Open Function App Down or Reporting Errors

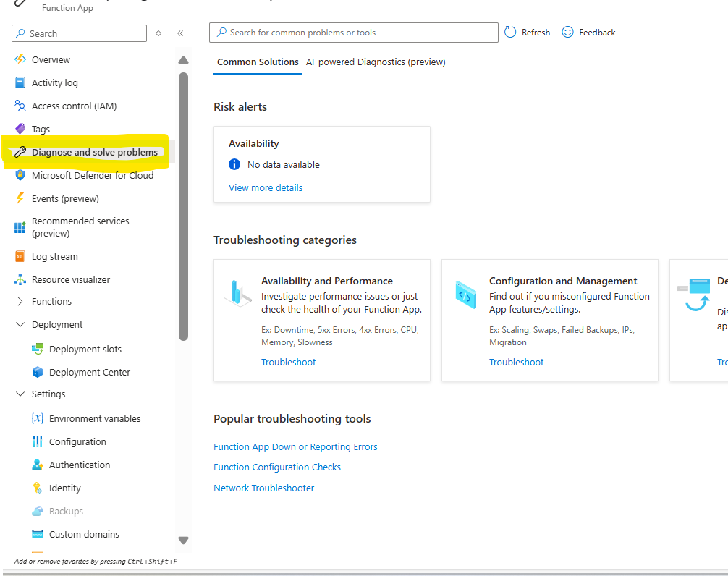click(295, 446)
